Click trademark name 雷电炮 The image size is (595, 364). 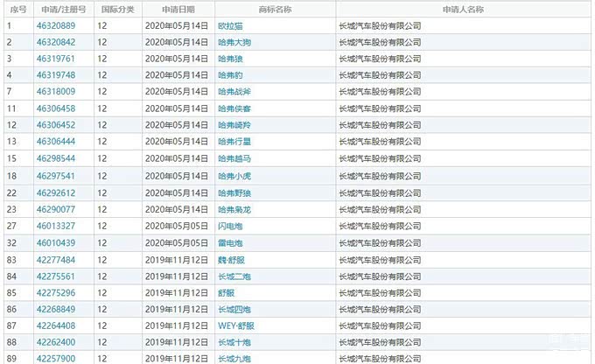231,242
